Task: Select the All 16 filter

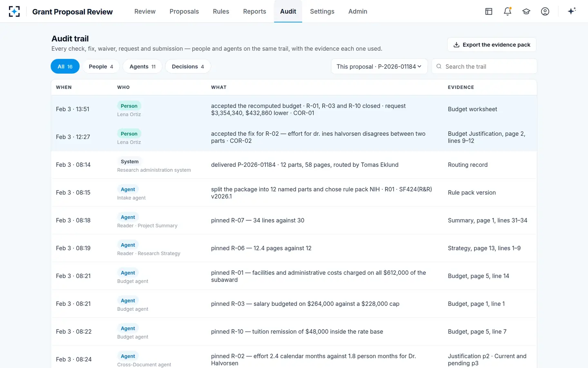Action: pyautogui.click(x=65, y=66)
